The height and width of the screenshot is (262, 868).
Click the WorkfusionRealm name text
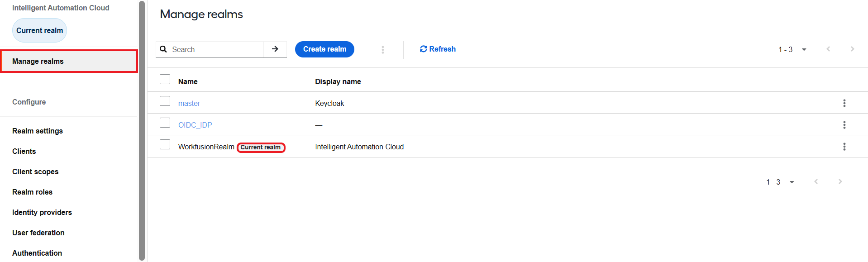(206, 147)
